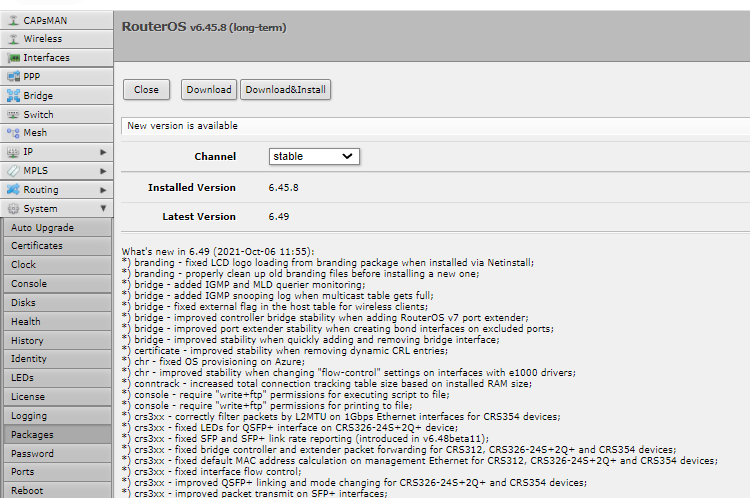Click the Bridge network icon
This screenshot has height=498, width=750.
pyautogui.click(x=13, y=96)
